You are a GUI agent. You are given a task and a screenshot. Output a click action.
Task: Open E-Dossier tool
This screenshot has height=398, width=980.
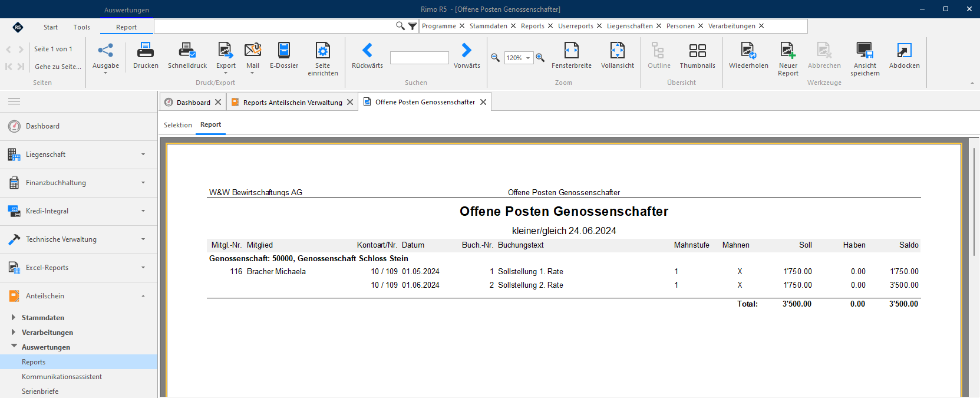pos(284,56)
